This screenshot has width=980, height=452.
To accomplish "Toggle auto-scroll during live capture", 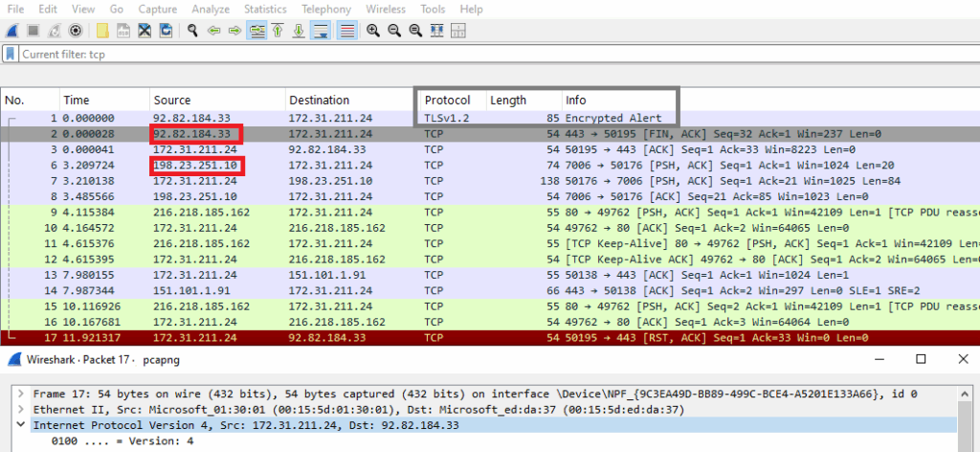I will (x=322, y=30).
